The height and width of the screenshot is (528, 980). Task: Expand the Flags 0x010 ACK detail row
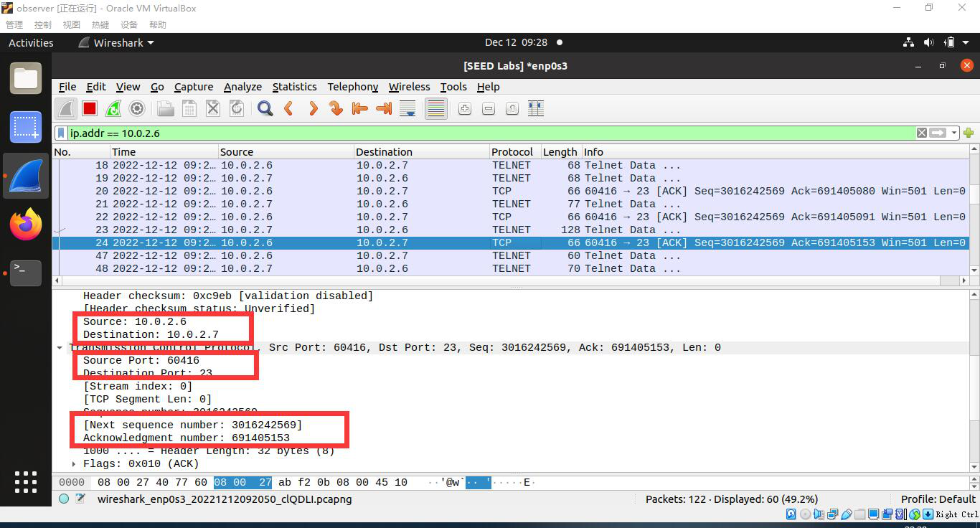73,463
